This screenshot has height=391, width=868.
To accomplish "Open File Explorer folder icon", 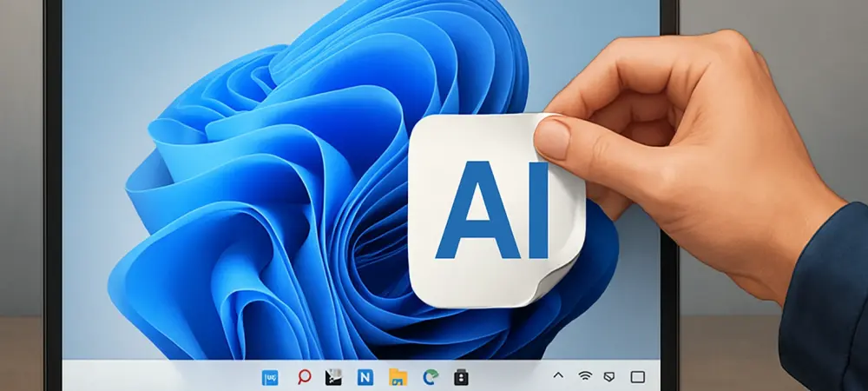I will pos(398,377).
